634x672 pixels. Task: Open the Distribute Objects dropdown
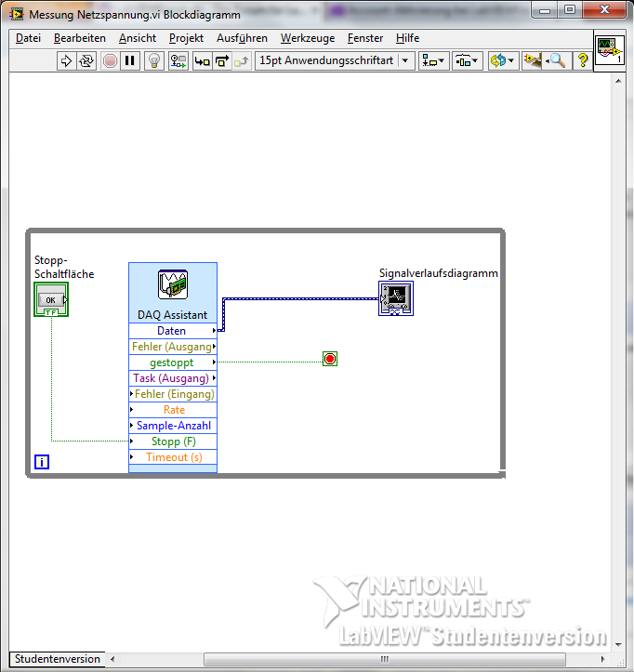(x=467, y=60)
